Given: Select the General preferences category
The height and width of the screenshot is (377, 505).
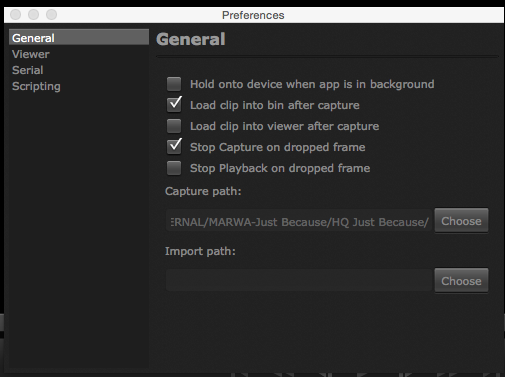Looking at the screenshot, I should point(79,37).
